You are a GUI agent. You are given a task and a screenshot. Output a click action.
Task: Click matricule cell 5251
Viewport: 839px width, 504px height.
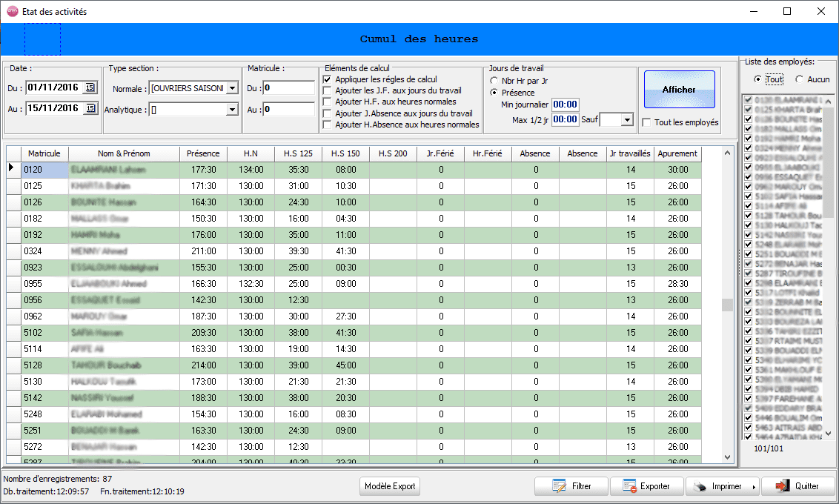pyautogui.click(x=44, y=430)
